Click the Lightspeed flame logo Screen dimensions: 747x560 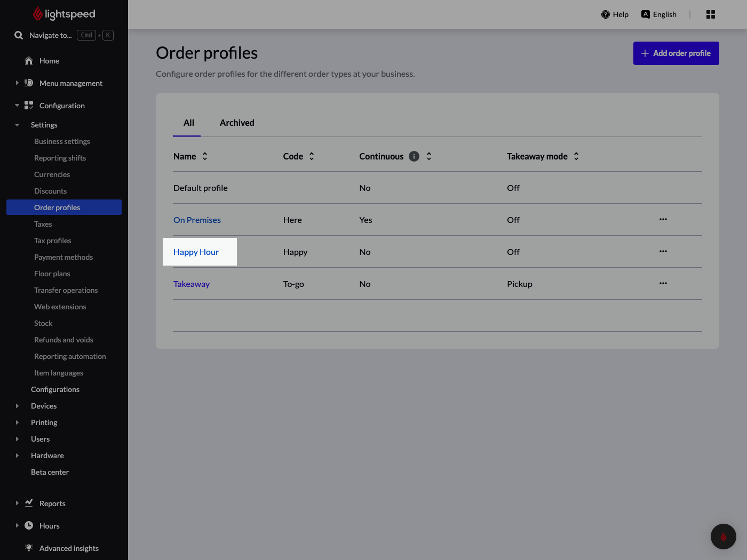coord(38,13)
